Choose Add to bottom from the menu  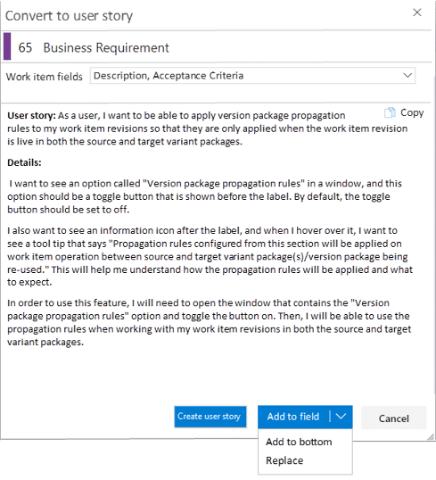[x=299, y=442]
